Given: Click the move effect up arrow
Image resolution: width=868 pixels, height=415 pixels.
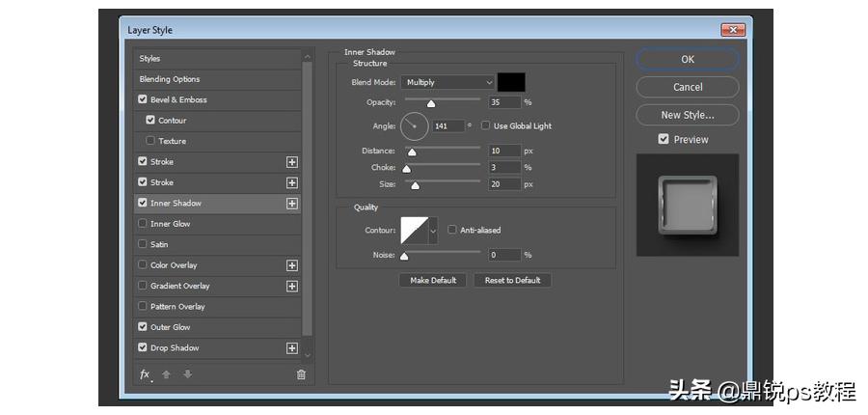Looking at the screenshot, I should point(166,374).
